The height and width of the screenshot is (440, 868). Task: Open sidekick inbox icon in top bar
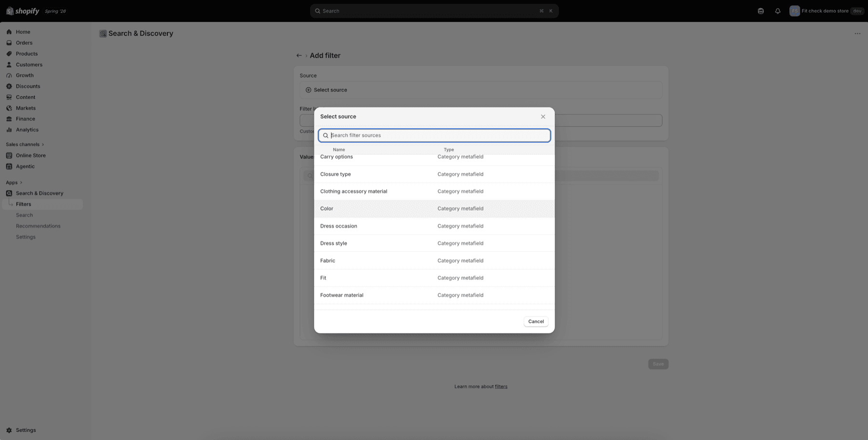pyautogui.click(x=760, y=11)
